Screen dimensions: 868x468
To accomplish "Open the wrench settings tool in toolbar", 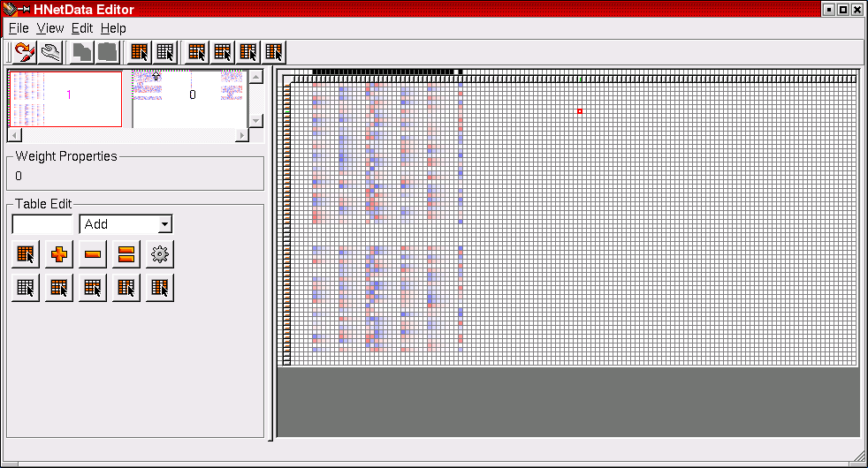I will (49, 52).
